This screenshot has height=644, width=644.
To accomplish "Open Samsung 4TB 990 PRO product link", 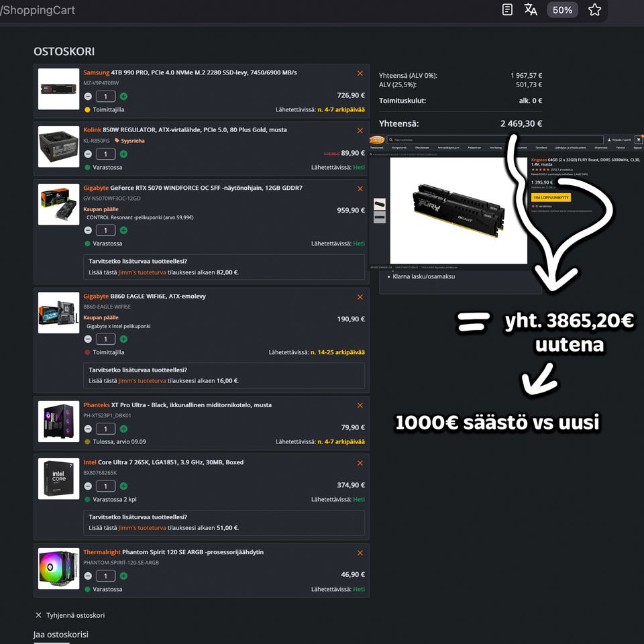I will point(190,72).
